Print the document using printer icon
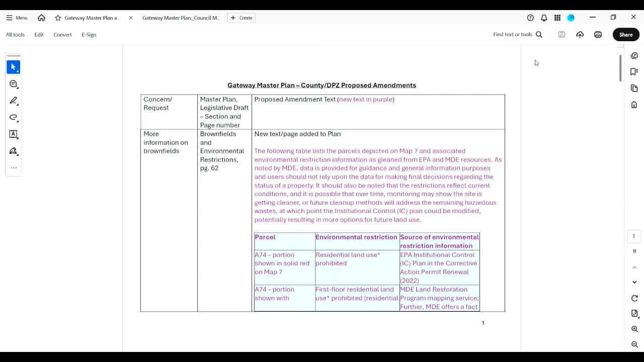Image resolution: width=644 pixels, height=362 pixels. tap(598, 35)
